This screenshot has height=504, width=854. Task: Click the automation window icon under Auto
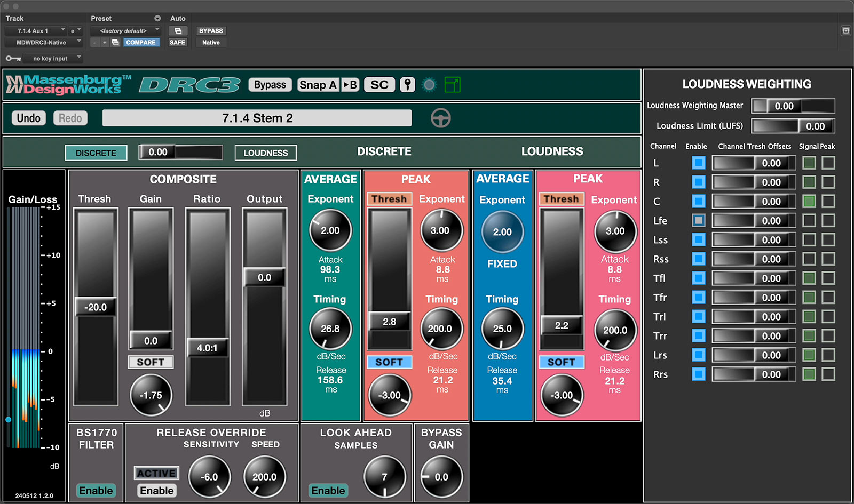tap(178, 31)
